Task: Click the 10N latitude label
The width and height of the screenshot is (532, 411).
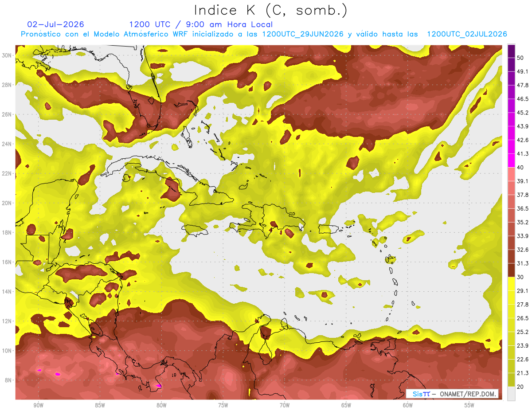Action: (7, 351)
